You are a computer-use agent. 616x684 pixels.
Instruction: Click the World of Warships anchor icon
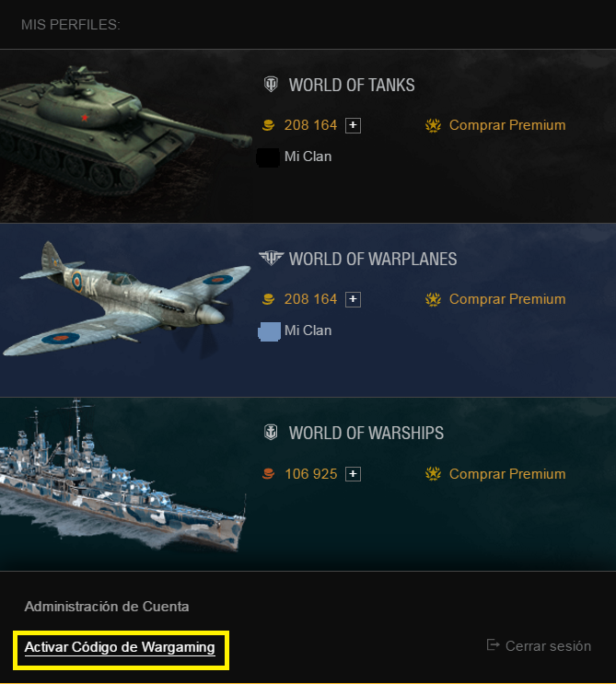click(271, 433)
